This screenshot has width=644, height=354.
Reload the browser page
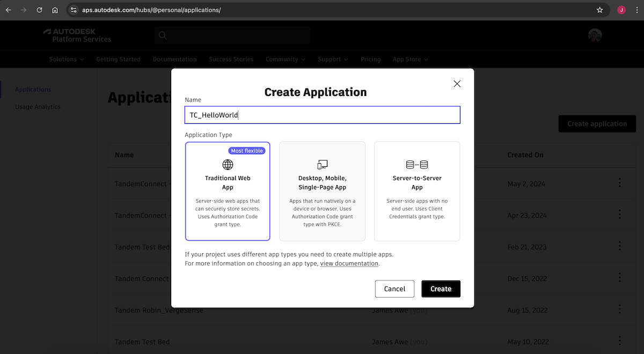click(39, 10)
